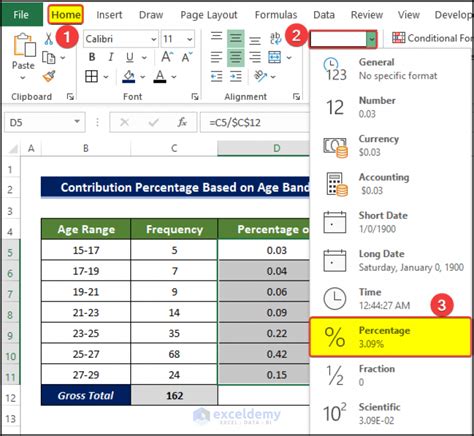Switch to the Formulas tab
Screen dimensions: 474x436
(276, 15)
